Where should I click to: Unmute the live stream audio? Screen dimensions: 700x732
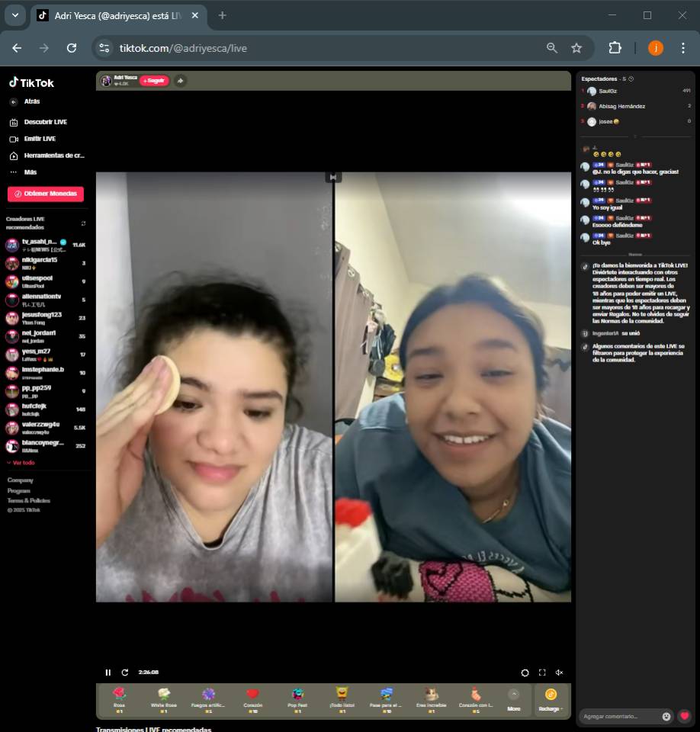[559, 673]
